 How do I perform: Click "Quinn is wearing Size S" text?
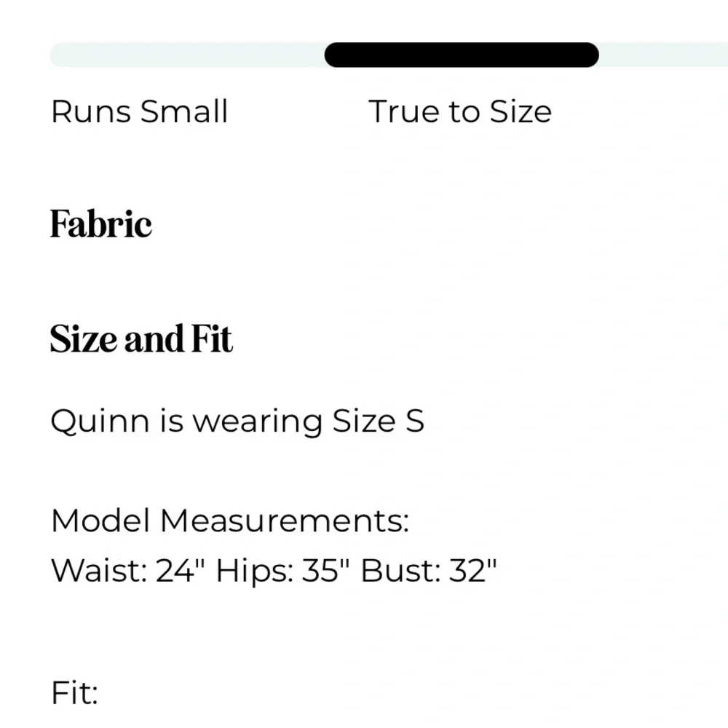pyautogui.click(x=237, y=421)
